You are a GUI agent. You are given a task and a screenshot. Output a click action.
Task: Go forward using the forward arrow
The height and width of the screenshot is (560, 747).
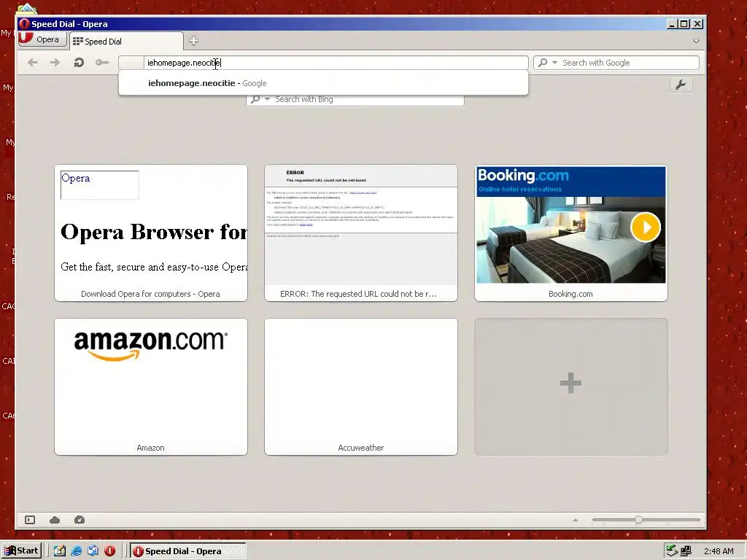[55, 63]
